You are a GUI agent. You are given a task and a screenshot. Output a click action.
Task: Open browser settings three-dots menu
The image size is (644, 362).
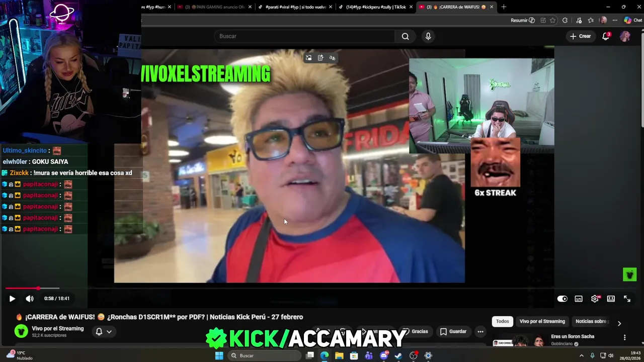[615, 20]
